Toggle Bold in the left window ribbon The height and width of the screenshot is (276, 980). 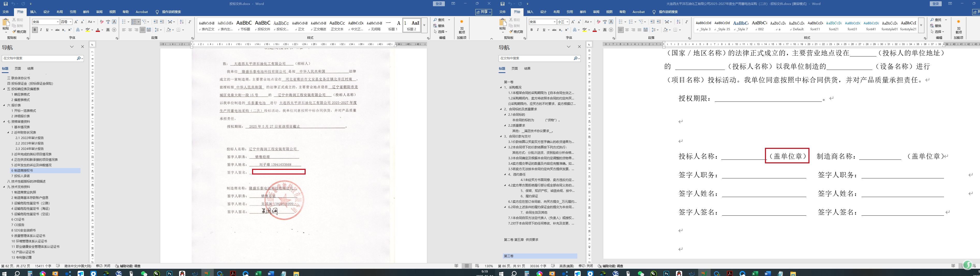(x=35, y=30)
